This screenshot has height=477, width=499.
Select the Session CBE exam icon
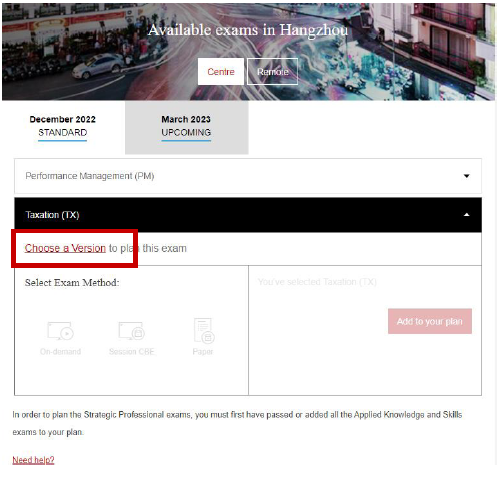pyautogui.click(x=132, y=331)
